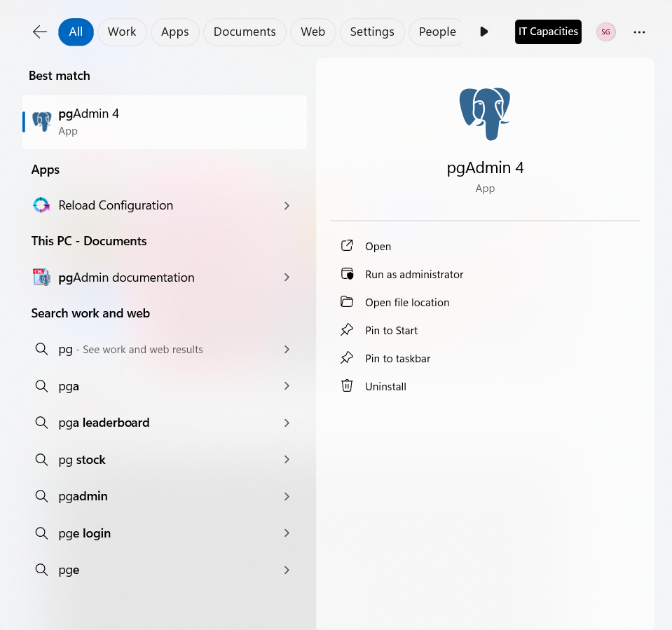Click the Pin to Start pin icon
672x630 pixels.
[x=347, y=329]
